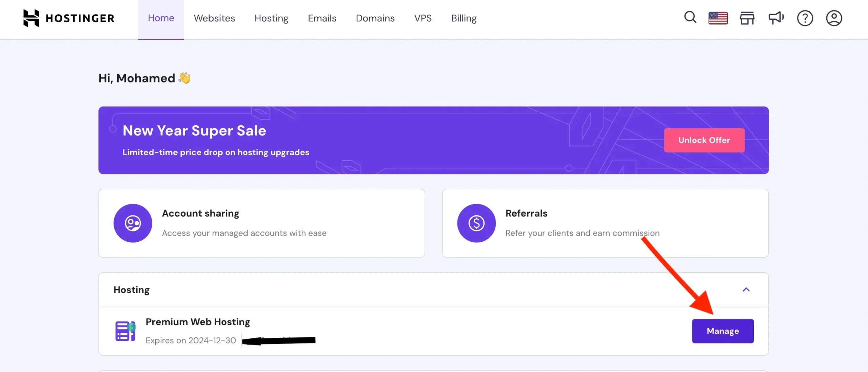
Task: Select the Billing navigation tab
Action: pos(464,18)
